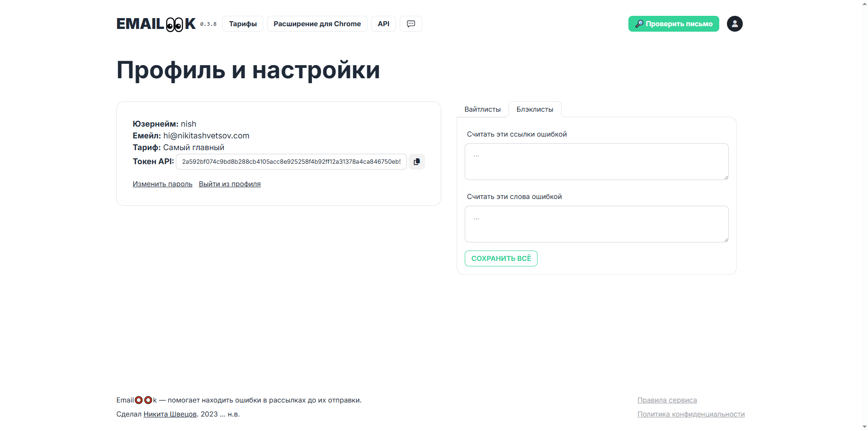Switch to the Блэклисты tab
Screen dimensions: 868x431
click(535, 109)
